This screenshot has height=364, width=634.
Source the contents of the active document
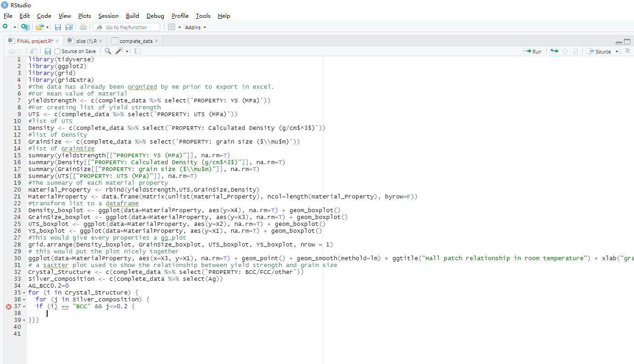[599, 51]
